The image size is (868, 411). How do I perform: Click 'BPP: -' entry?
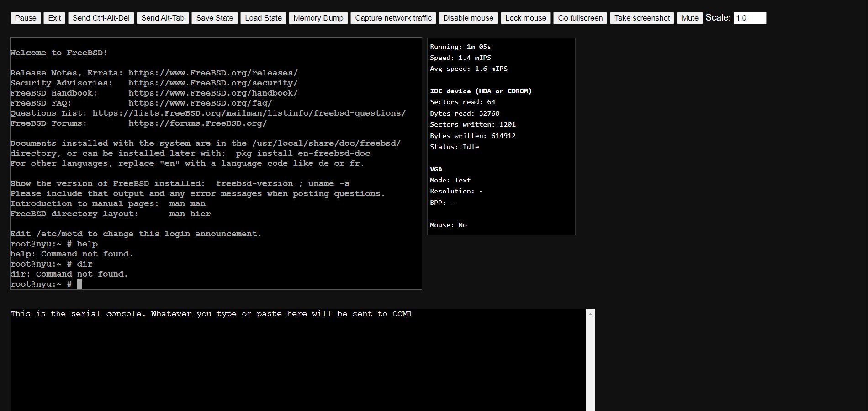(442, 203)
